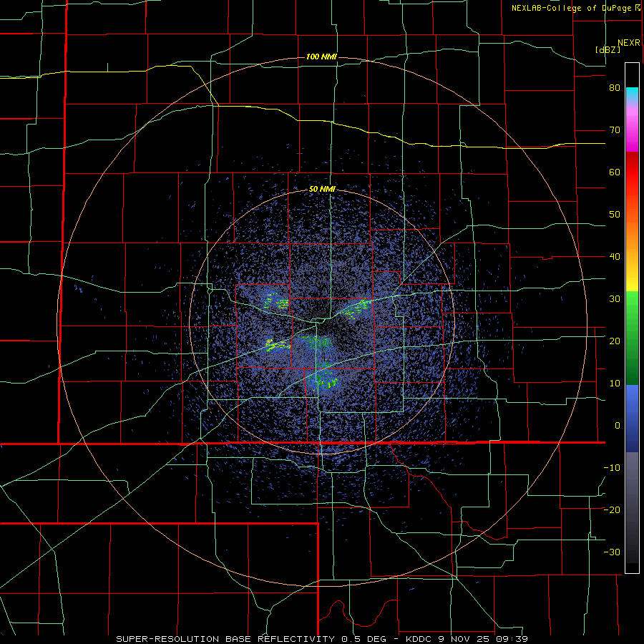
Task: Click the cyan top band of the color scale
Action: click(x=632, y=94)
